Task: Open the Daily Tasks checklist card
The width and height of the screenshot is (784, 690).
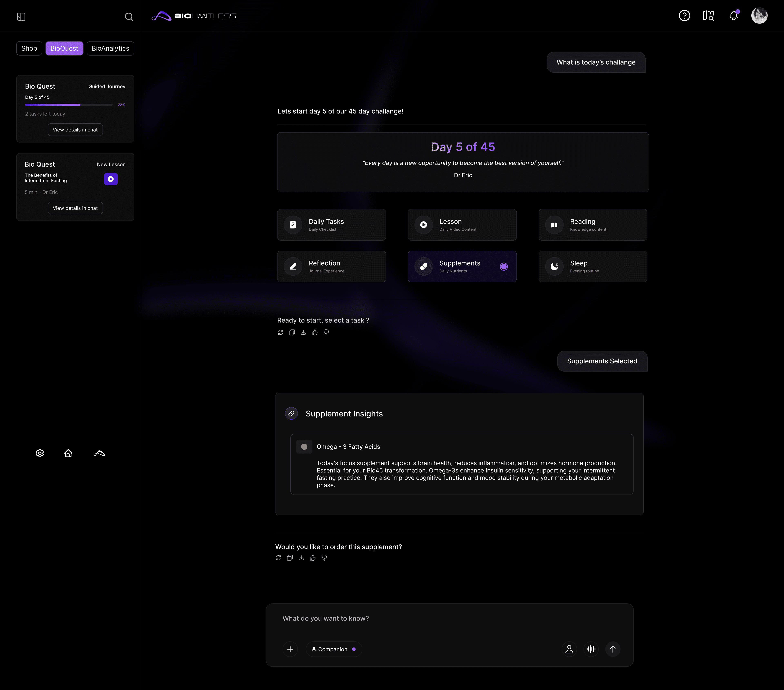Action: pyautogui.click(x=331, y=225)
